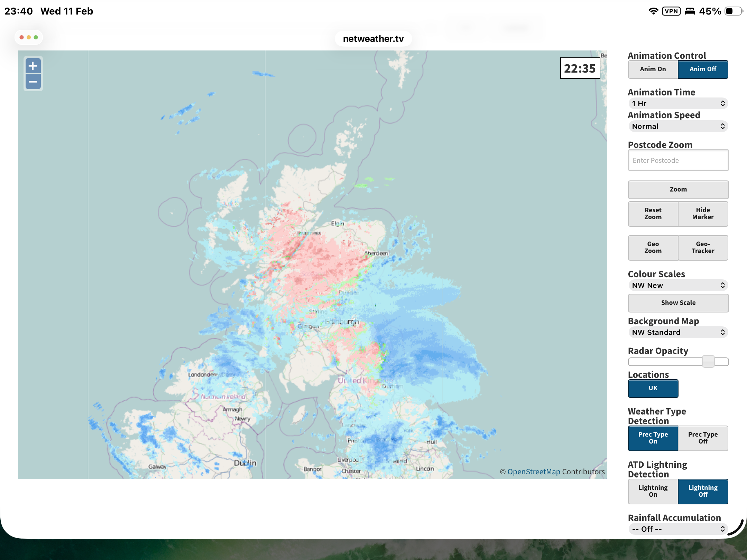
Task: Tap the battery indicator icon
Action: [733, 11]
